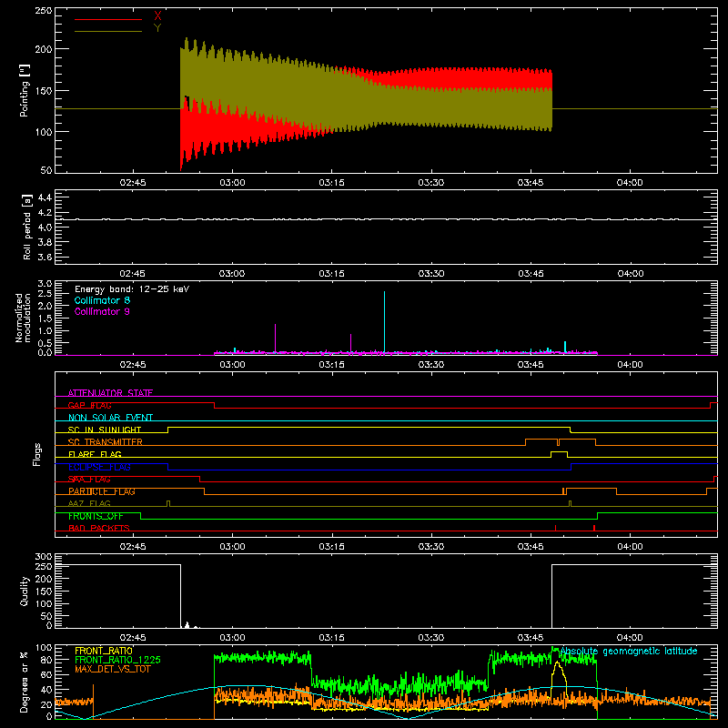Viewport: 728px width, 728px height.
Task: Click the 200 tick on pointing axis
Action: [44, 49]
